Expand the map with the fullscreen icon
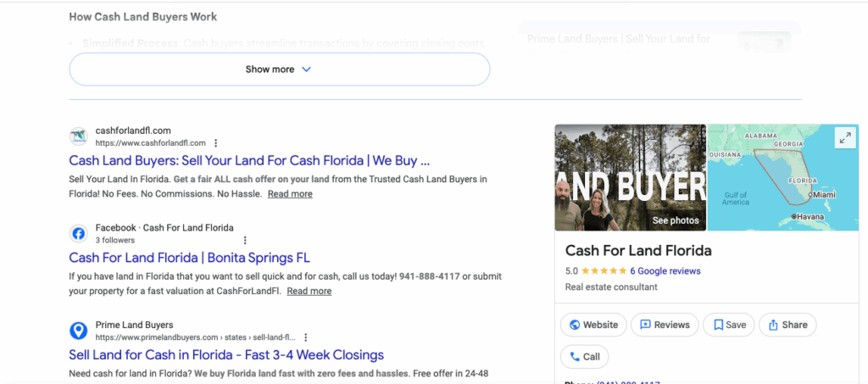Image resolution: width=868 pixels, height=384 pixels. coord(845,139)
